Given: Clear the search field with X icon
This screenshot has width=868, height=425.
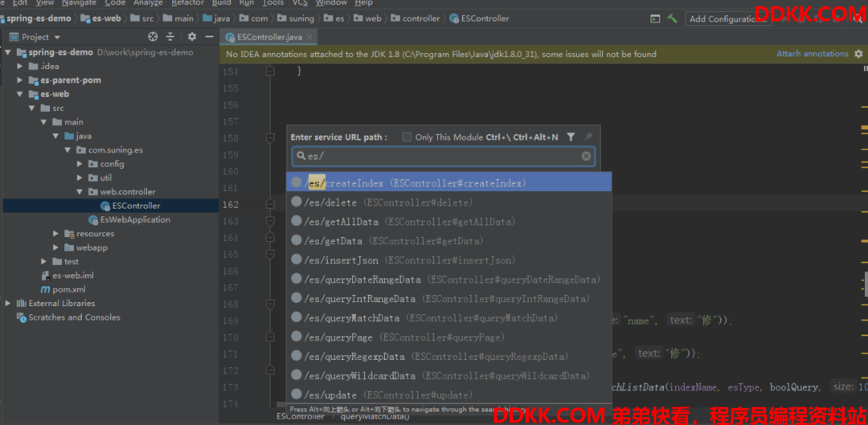Looking at the screenshot, I should (x=586, y=157).
